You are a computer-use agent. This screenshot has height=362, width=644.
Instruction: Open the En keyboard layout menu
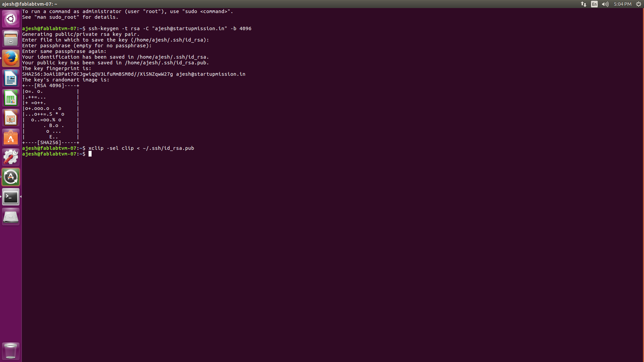coord(594,4)
